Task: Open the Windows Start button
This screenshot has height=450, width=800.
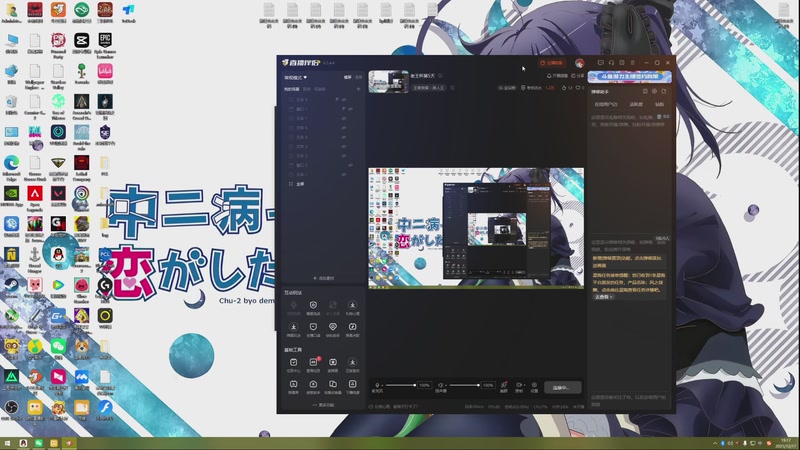Action: [7, 443]
